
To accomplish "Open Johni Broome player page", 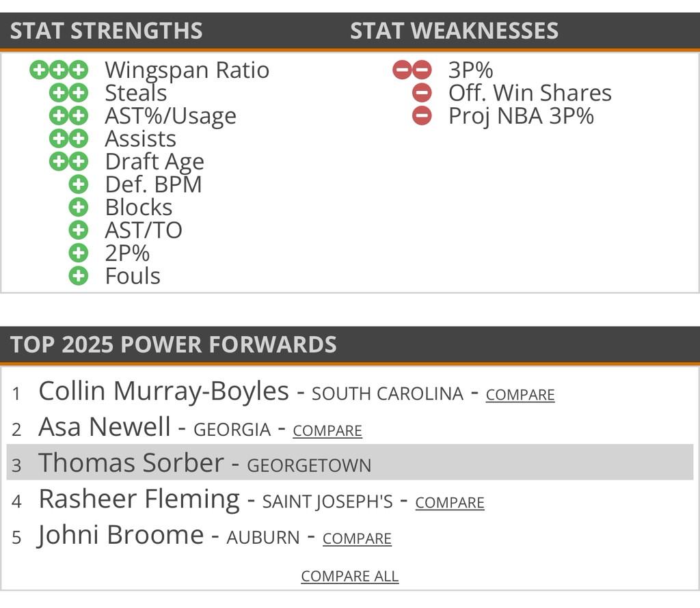I will click(x=121, y=535).
